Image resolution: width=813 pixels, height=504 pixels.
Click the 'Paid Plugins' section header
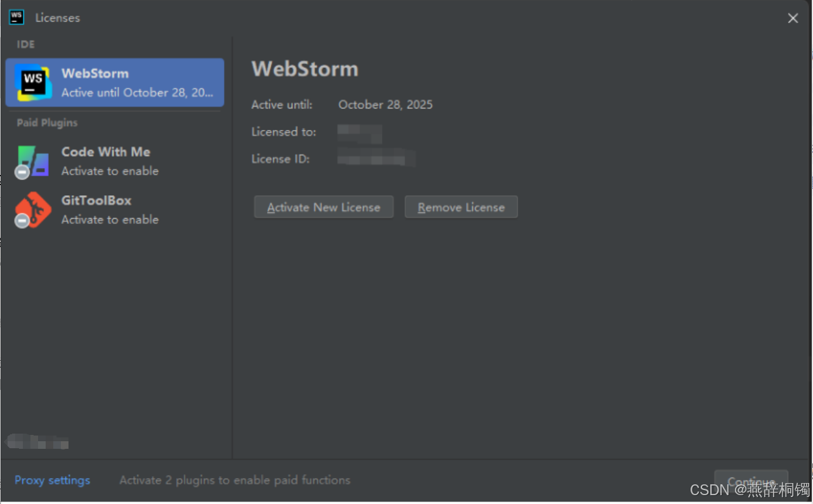click(47, 122)
